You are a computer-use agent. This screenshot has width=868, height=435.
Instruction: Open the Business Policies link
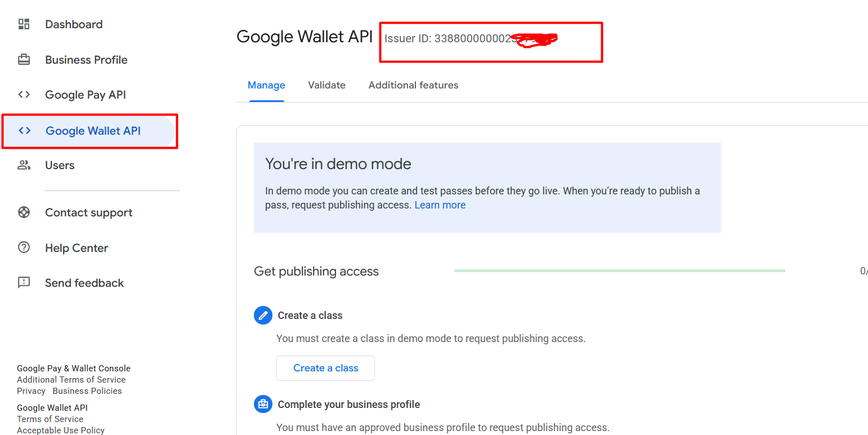87,391
